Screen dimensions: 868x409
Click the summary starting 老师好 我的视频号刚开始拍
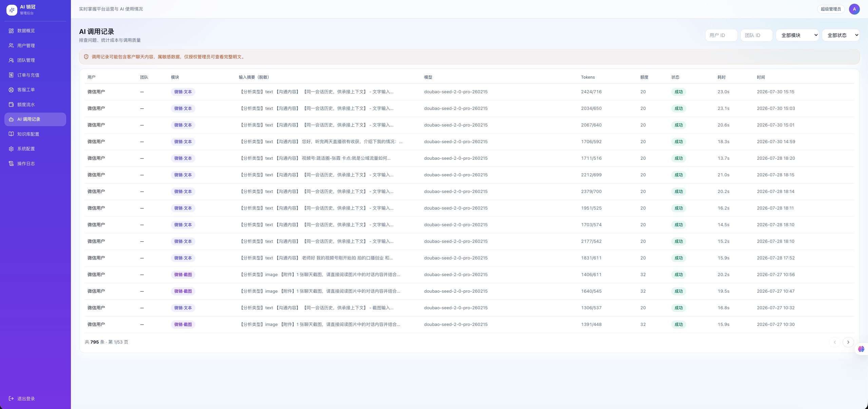316,258
